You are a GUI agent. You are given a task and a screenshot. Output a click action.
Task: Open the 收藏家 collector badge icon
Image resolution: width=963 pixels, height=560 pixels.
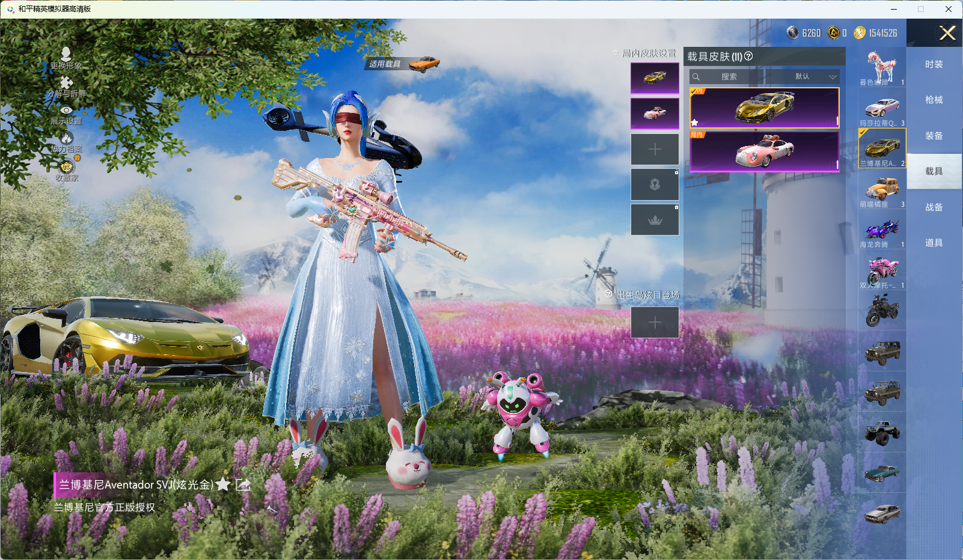[66, 166]
